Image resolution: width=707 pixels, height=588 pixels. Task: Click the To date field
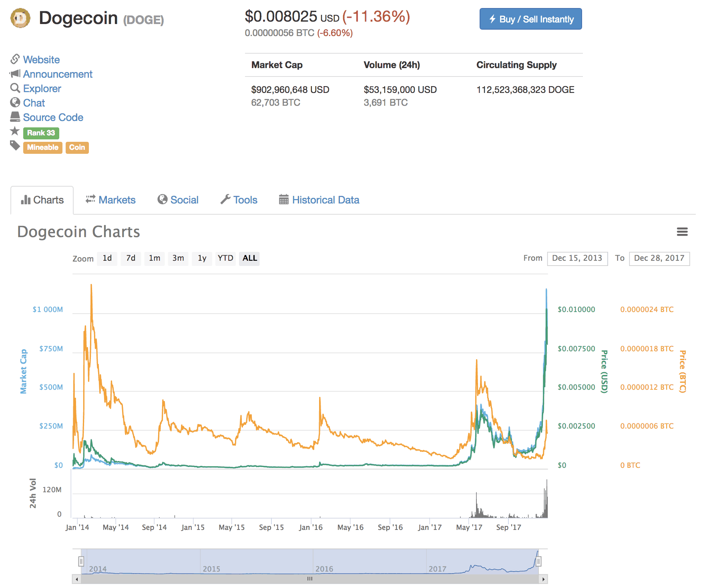pos(659,258)
